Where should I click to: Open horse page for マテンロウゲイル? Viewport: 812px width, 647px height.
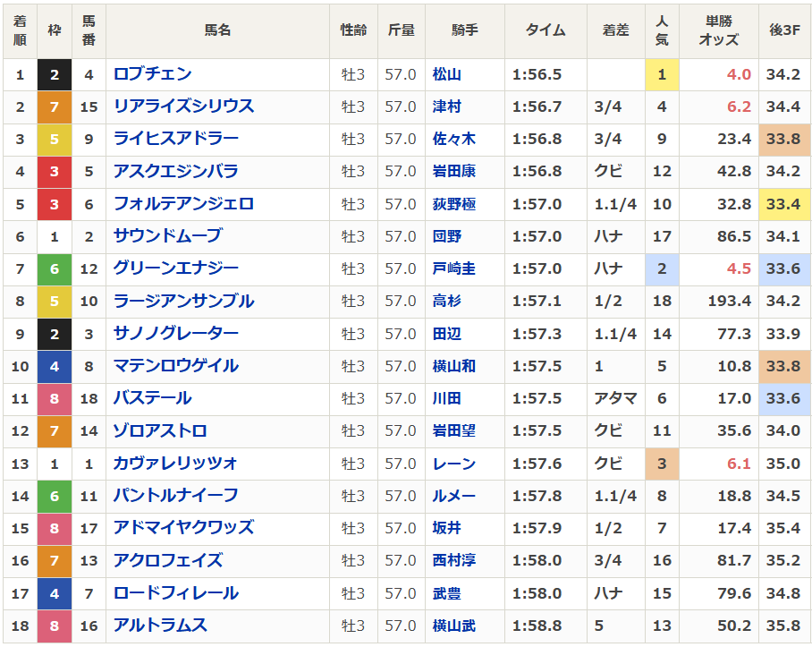click(176, 366)
